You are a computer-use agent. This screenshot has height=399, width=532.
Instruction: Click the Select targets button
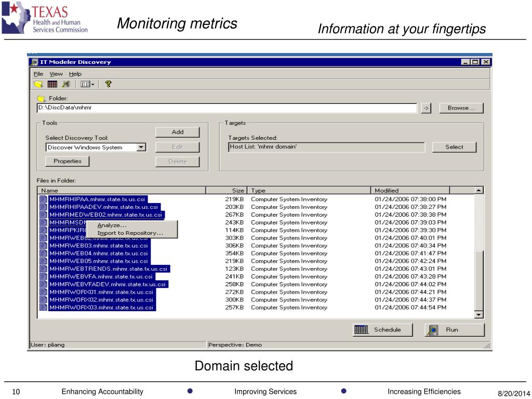click(x=454, y=147)
